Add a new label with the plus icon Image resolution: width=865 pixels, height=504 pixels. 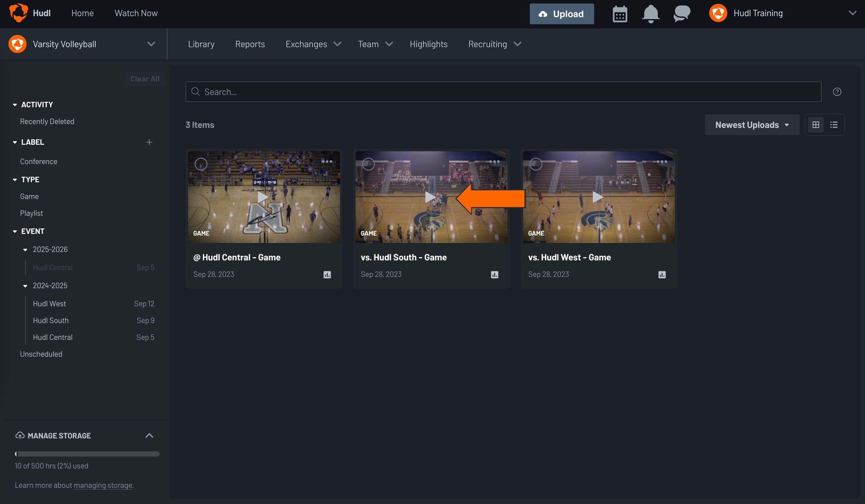click(x=149, y=142)
